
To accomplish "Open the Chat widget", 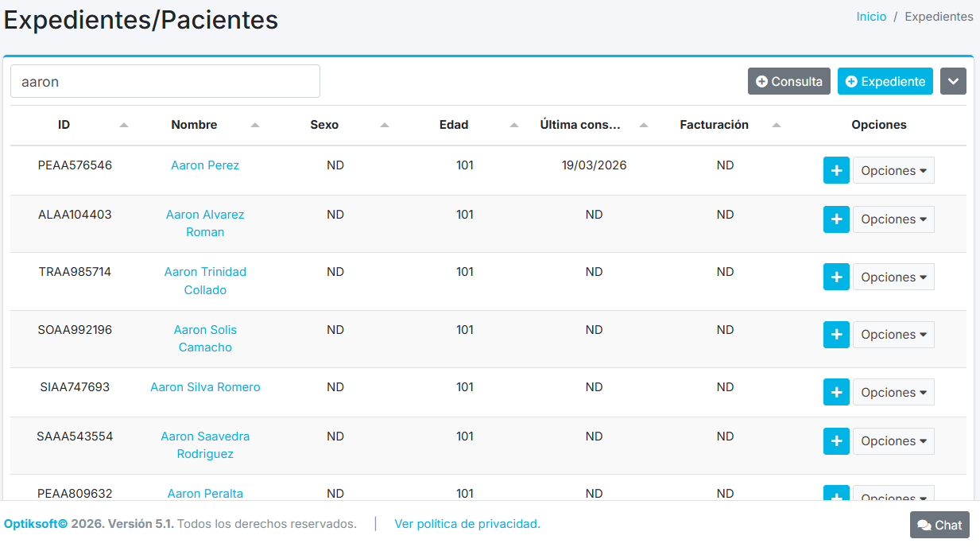I will (x=939, y=525).
